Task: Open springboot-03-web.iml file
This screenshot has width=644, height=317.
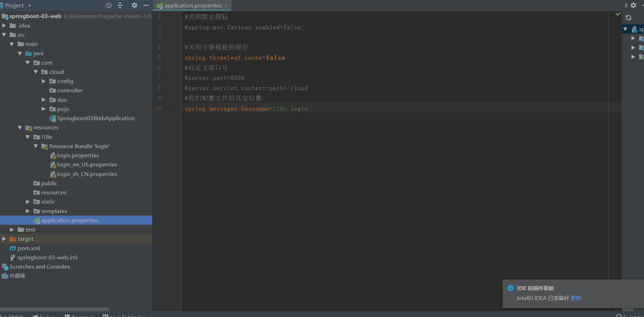Action: point(47,257)
